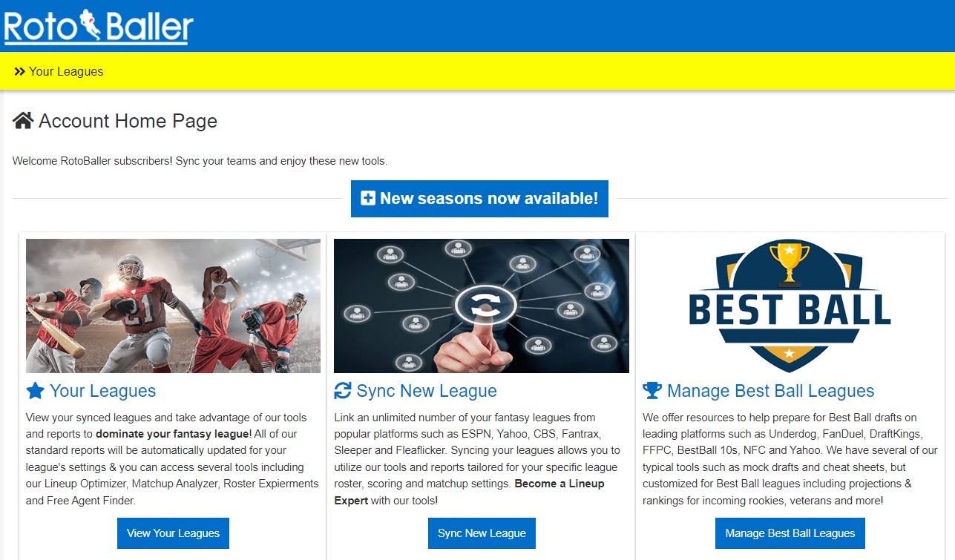Click the athletes sports collage image
Image resolution: width=955 pixels, height=560 pixels.
173,306
